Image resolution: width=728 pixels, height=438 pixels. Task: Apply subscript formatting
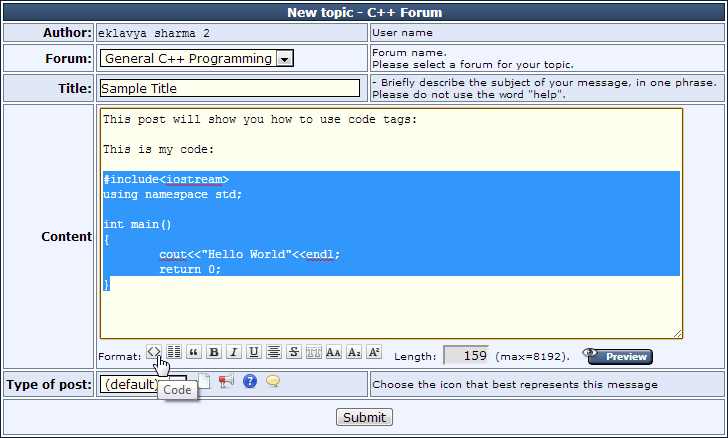click(x=354, y=352)
